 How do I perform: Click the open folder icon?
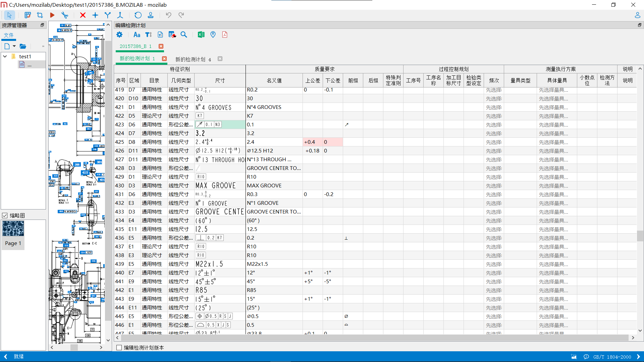23,46
